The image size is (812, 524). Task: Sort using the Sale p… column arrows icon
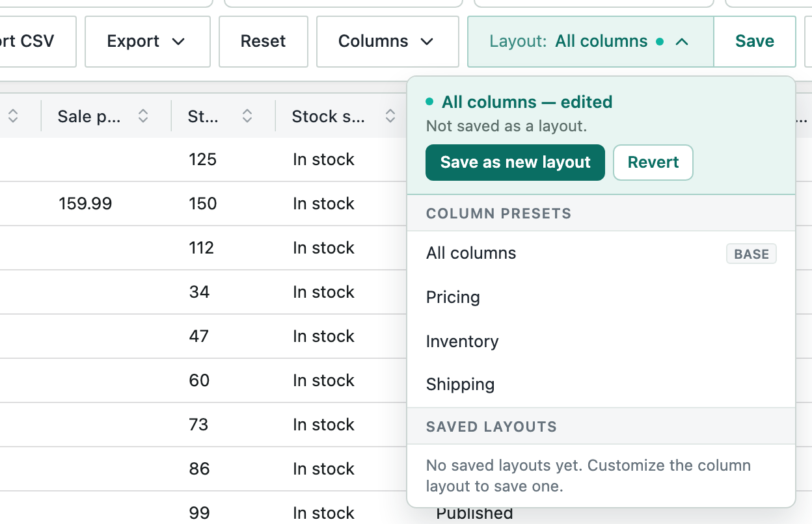coord(143,116)
